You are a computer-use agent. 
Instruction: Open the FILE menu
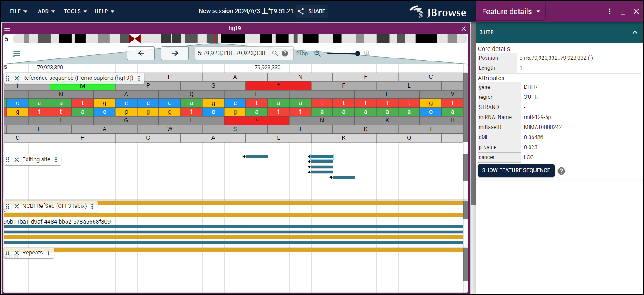coord(19,11)
